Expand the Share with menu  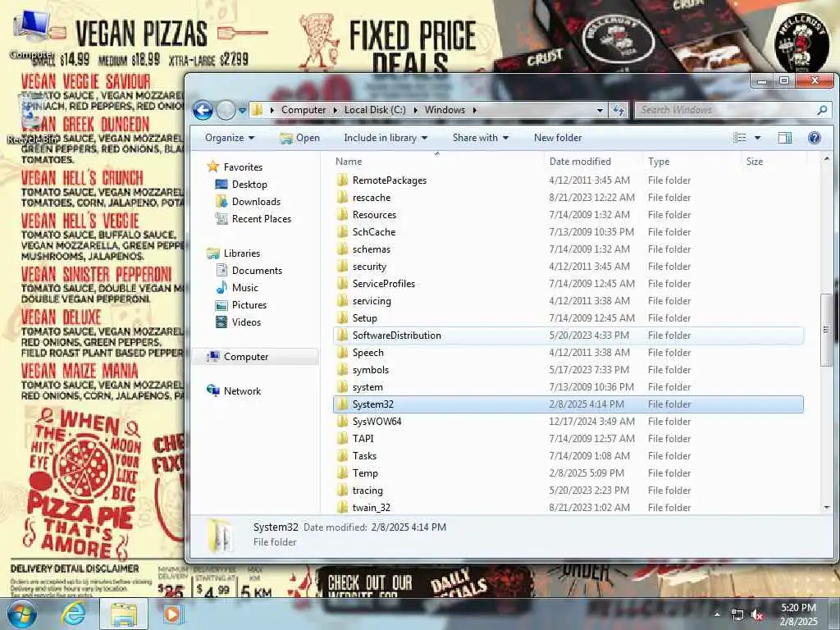(480, 138)
